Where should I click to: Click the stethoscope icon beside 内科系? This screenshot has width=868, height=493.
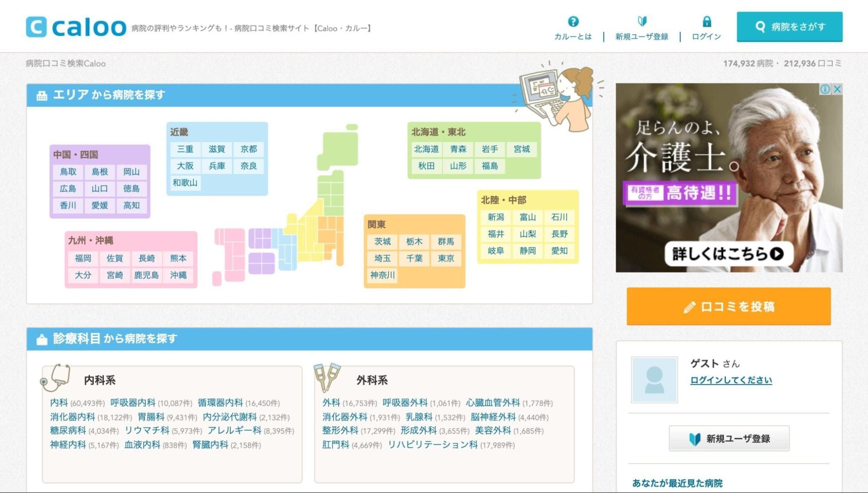[56, 377]
